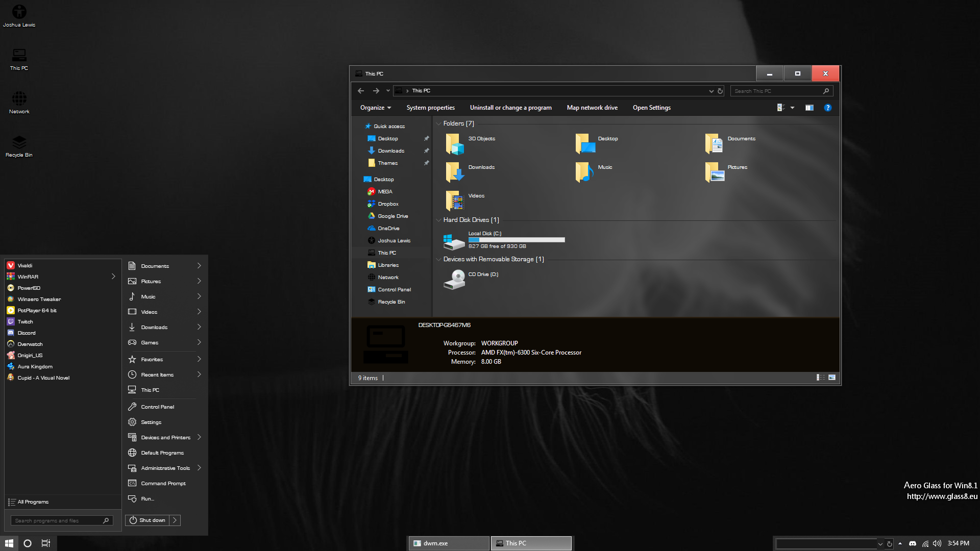
Task: Toggle Devices with Removable Storage section
Action: [x=439, y=259]
